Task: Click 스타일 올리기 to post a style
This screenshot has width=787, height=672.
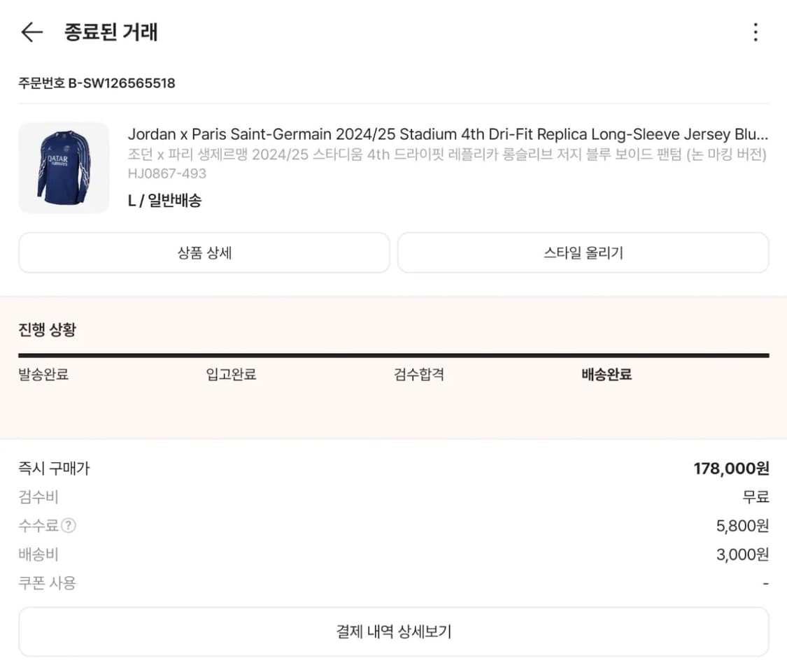Action: 583,253
